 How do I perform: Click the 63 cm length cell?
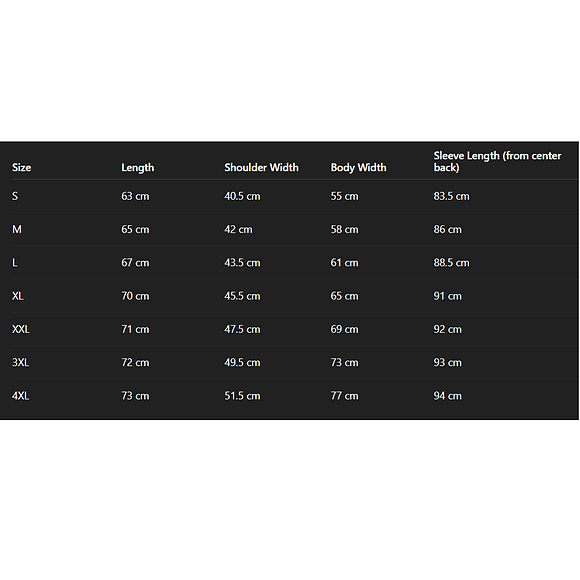pyautogui.click(x=135, y=196)
